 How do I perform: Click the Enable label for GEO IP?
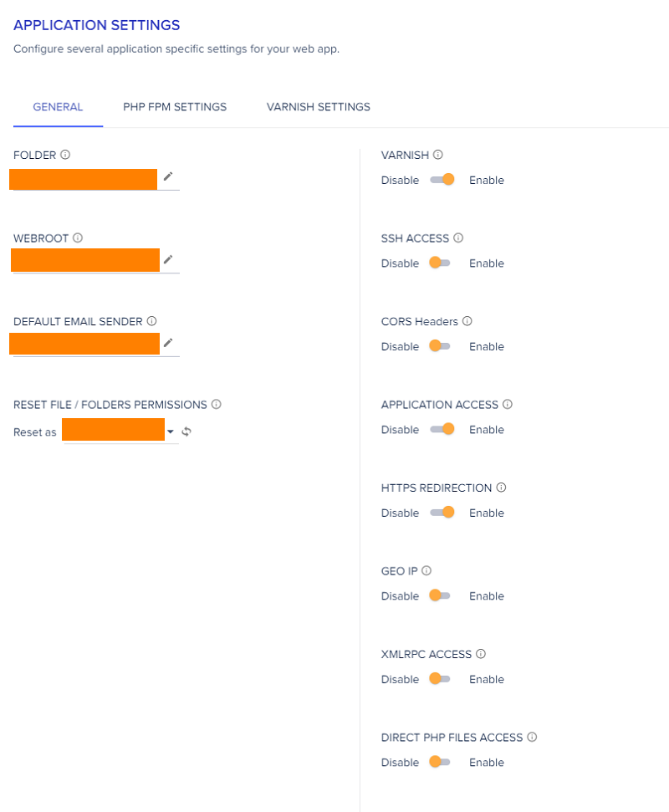[486, 596]
